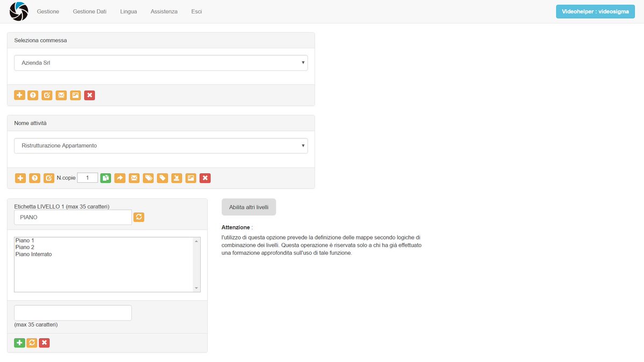The height and width of the screenshot is (362, 644).
Task: Click the download icon in activity toolbar
Action: tap(177, 178)
